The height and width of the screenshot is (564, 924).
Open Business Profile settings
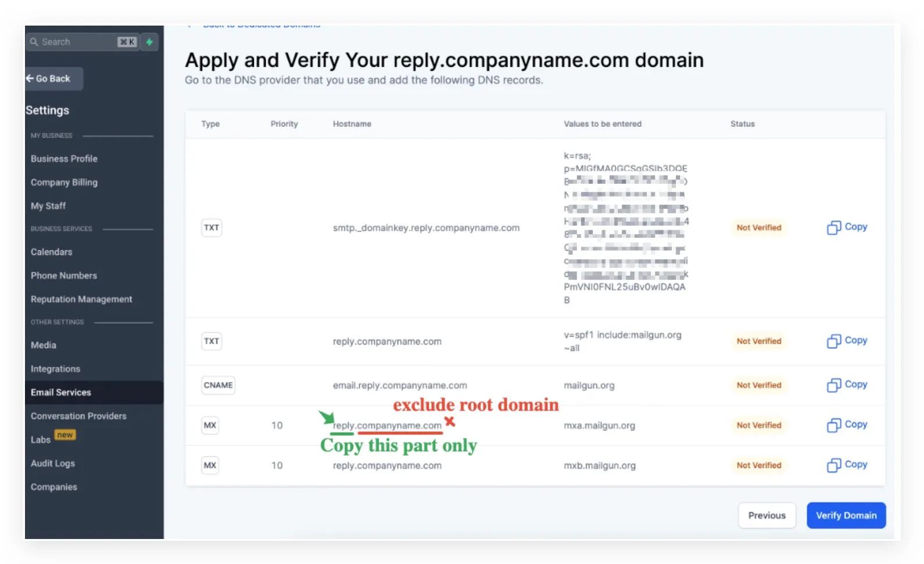coord(64,159)
